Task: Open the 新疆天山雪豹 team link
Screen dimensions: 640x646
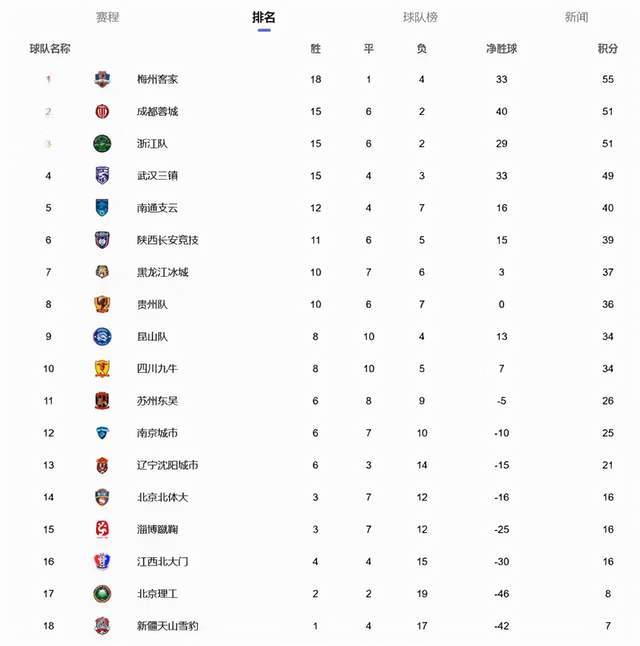Action: point(167,626)
